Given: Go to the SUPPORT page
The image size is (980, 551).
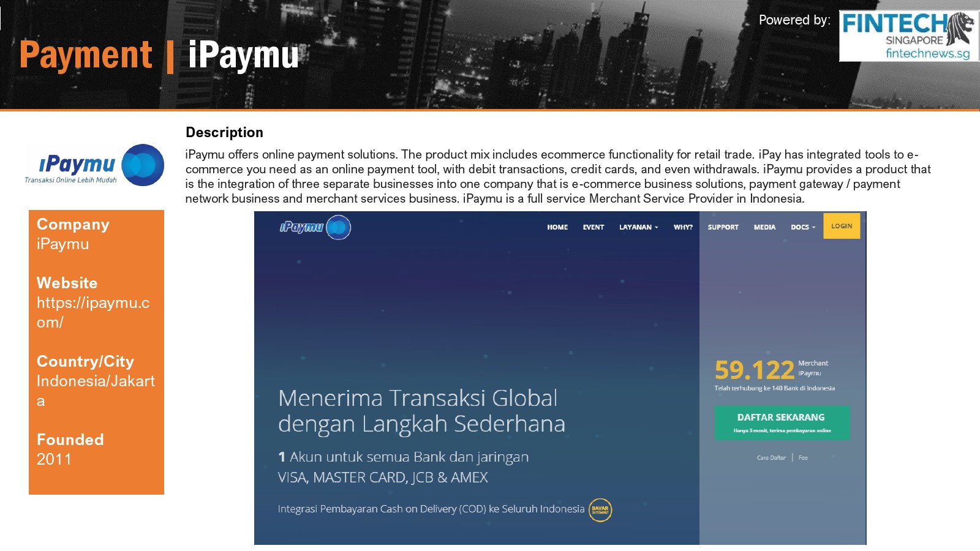Looking at the screenshot, I should (x=723, y=227).
